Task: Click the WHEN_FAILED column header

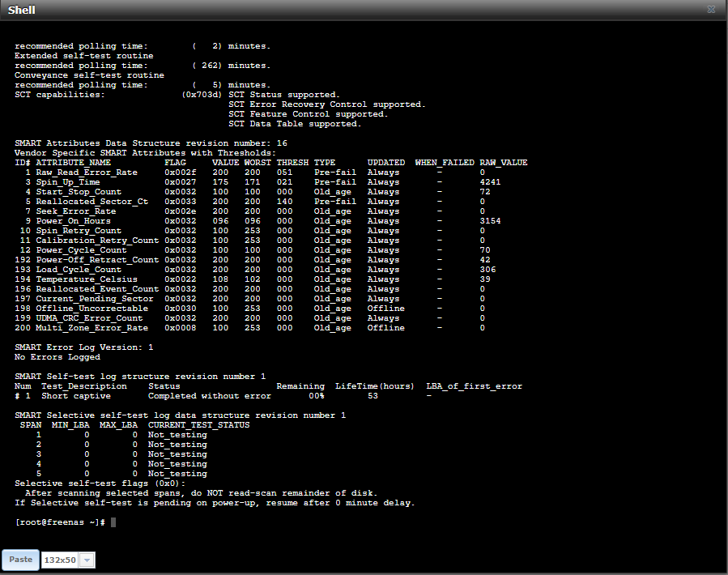Action: tap(445, 163)
